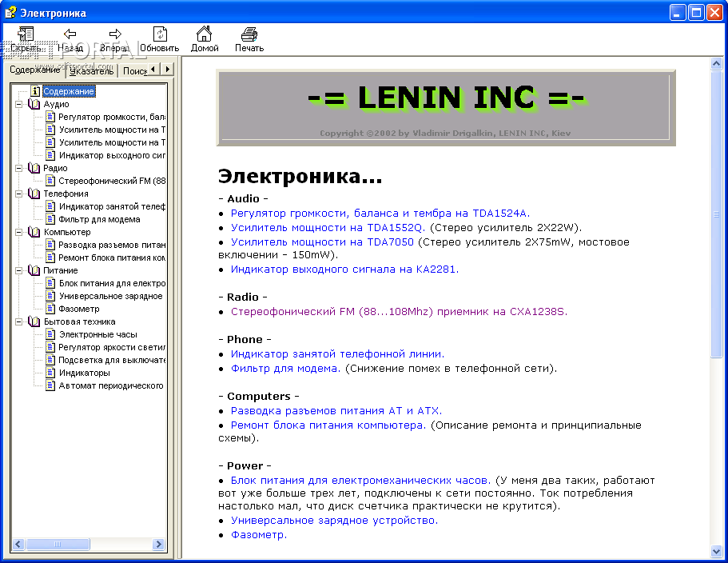Collapse the Питание tree branch
The height and width of the screenshot is (563, 728).
click(x=18, y=270)
